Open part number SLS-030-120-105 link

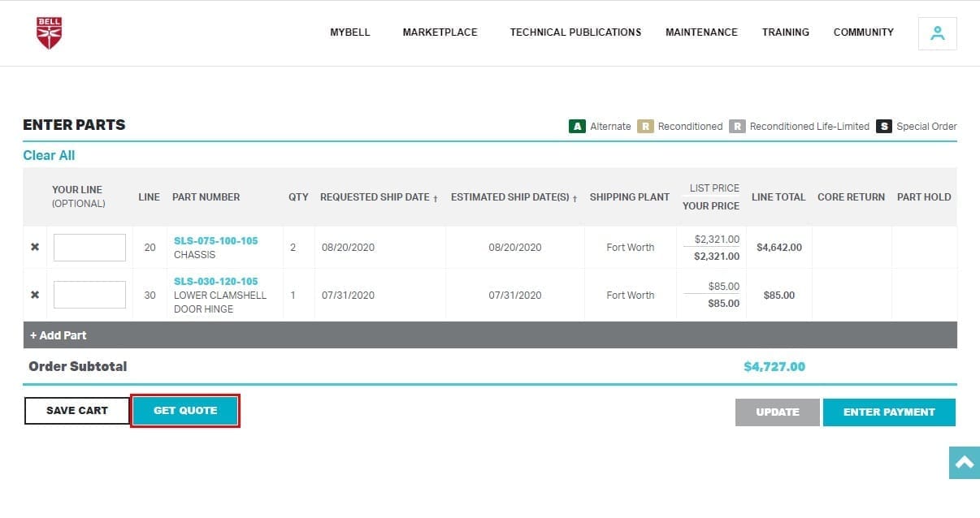point(215,282)
